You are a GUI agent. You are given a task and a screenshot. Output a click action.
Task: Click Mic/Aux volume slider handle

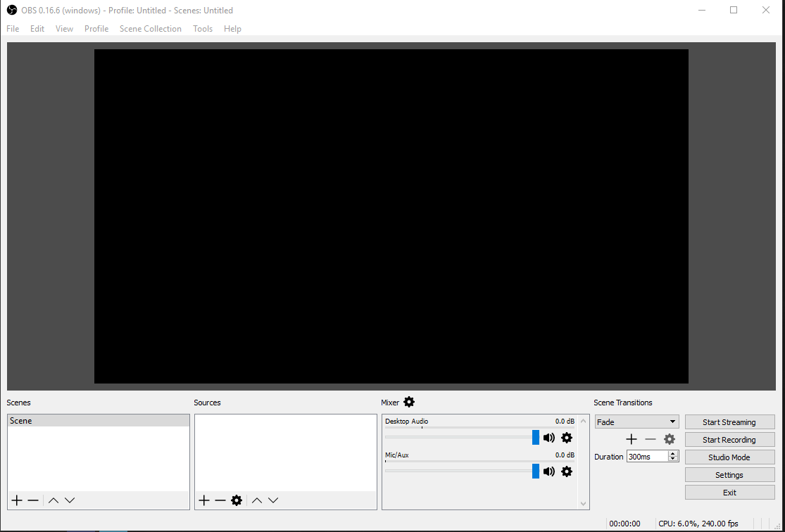(536, 471)
